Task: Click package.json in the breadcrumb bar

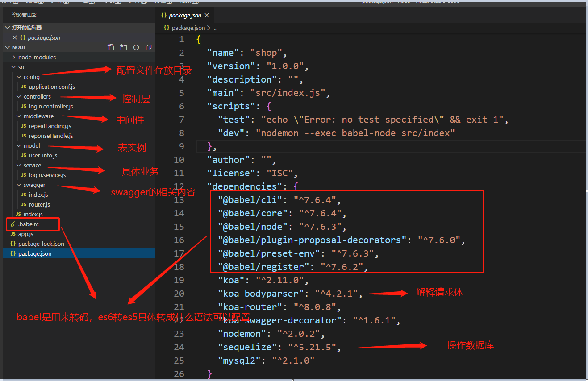Action: click(x=188, y=28)
